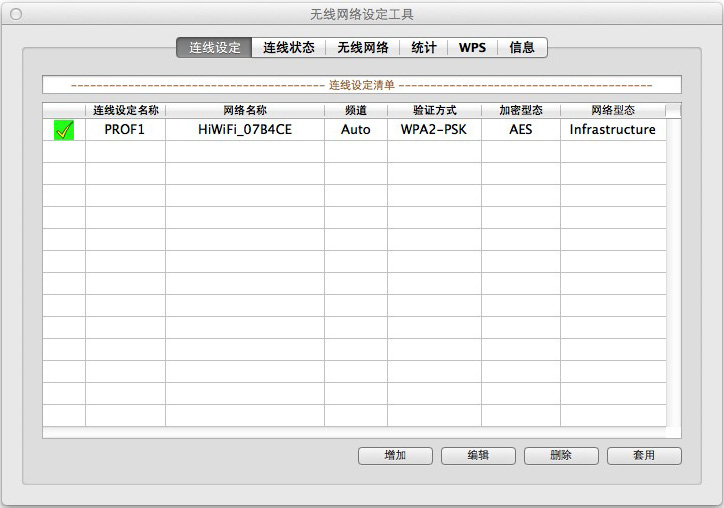This screenshot has height=508, width=724.
Task: Click the Infrastructure network type cell
Action: 613,130
